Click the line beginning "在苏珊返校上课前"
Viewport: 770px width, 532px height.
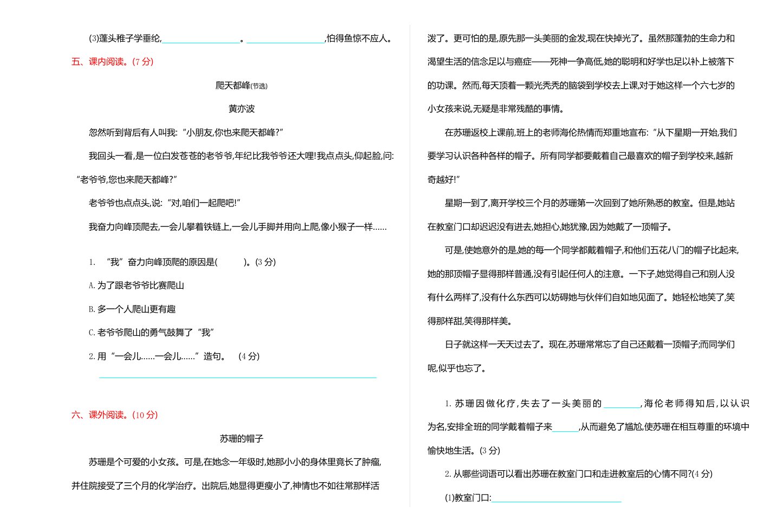[590, 133]
